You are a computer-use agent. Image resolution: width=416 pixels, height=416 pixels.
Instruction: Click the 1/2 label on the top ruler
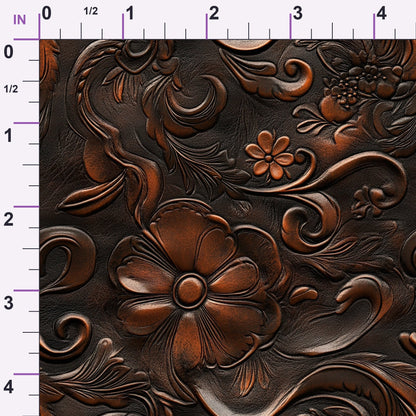pyautogui.click(x=91, y=11)
